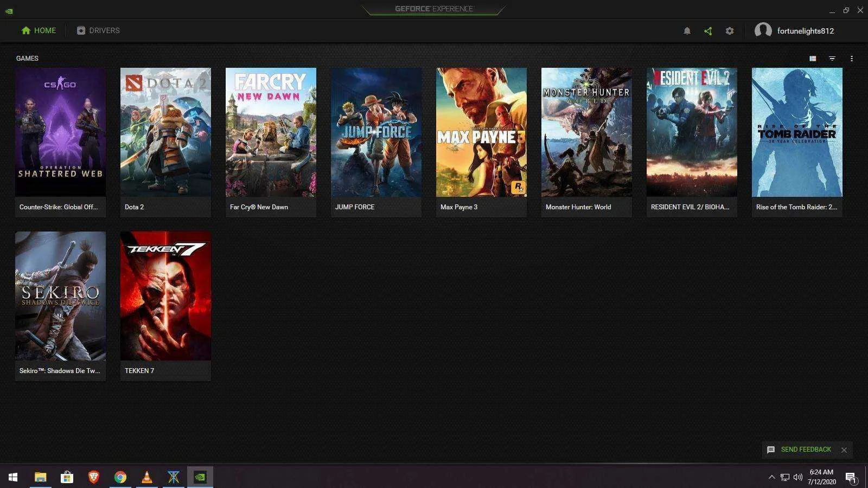Open Brave browser from the taskbar

point(93,477)
